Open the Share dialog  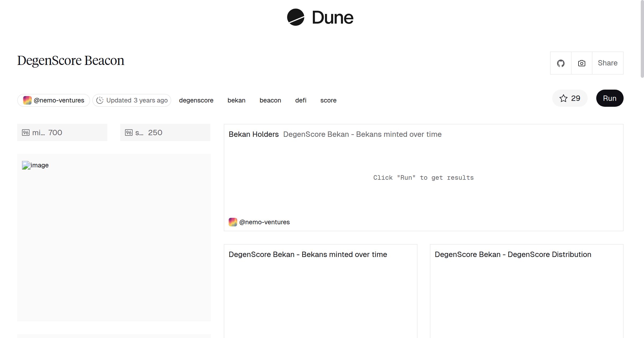608,63
